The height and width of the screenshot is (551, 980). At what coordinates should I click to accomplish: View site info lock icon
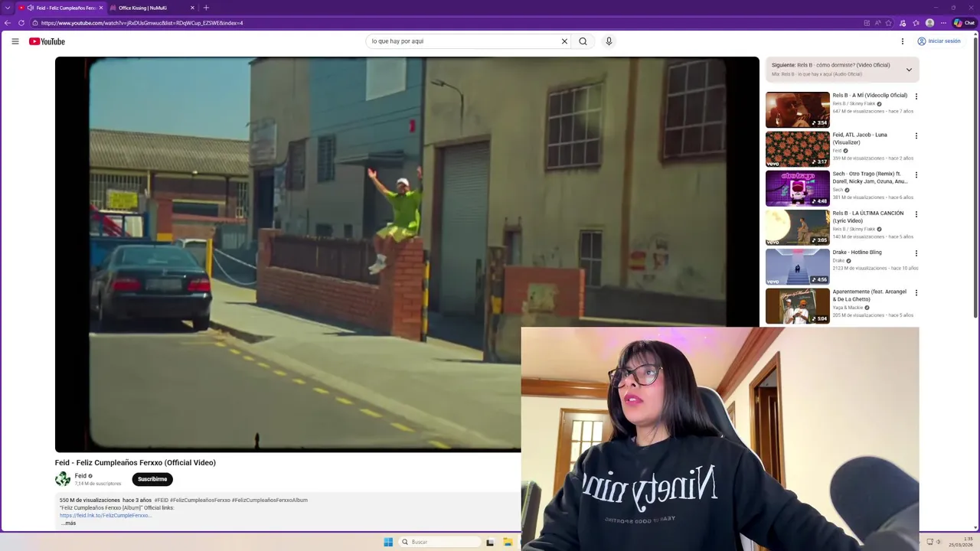(x=35, y=23)
